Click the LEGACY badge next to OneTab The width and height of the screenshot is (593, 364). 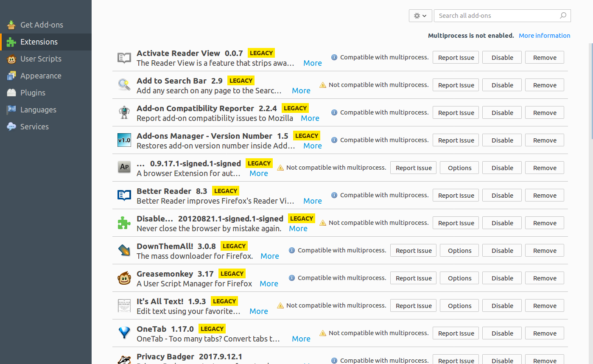click(x=212, y=329)
